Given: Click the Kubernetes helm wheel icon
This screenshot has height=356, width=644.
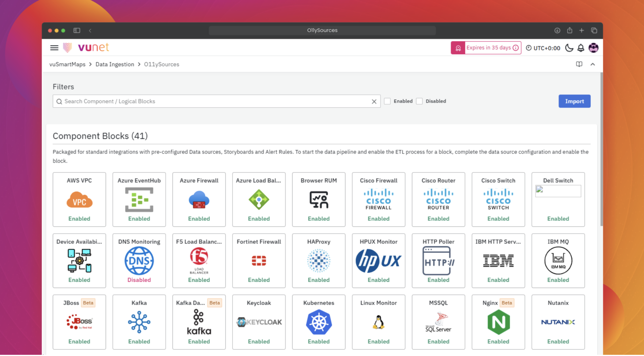Looking at the screenshot, I should (319, 322).
